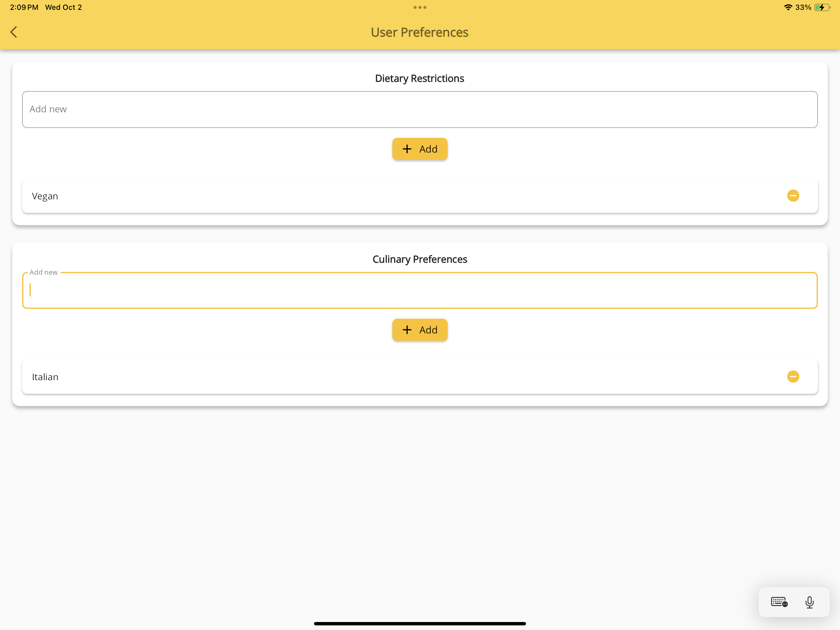The width and height of the screenshot is (840, 630).
Task: Start dictation with the microphone icon
Action: [x=809, y=602]
